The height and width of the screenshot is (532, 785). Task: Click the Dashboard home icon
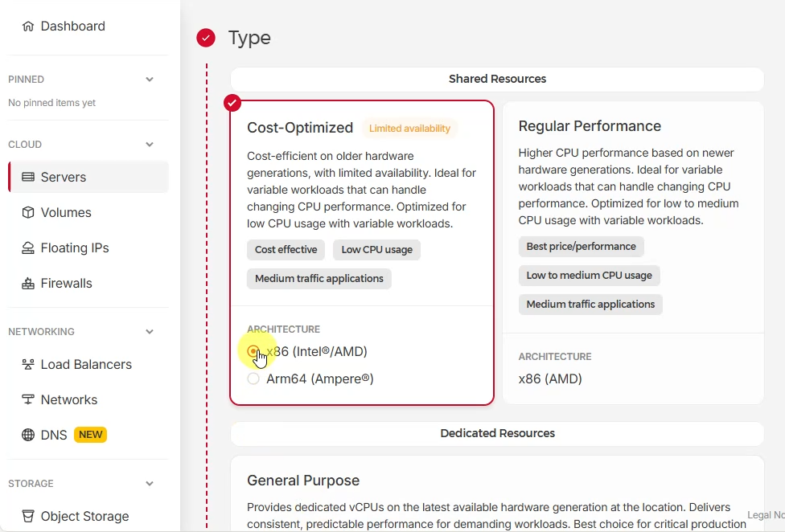(28, 27)
